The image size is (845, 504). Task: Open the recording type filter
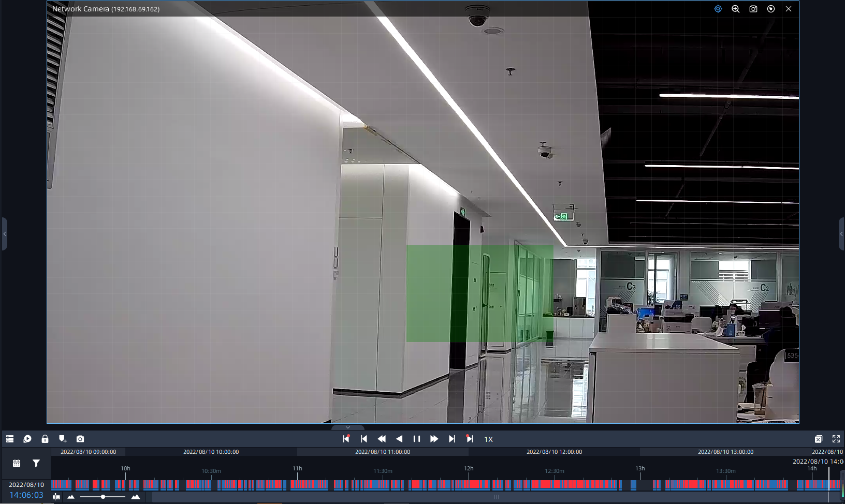coord(36,463)
